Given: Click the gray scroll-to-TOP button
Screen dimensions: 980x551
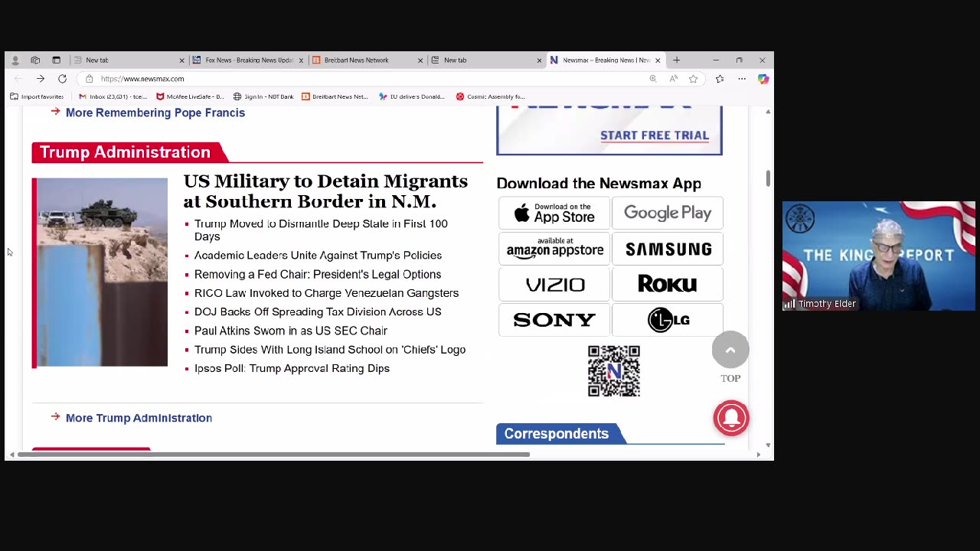Looking at the screenshot, I should 730,350.
